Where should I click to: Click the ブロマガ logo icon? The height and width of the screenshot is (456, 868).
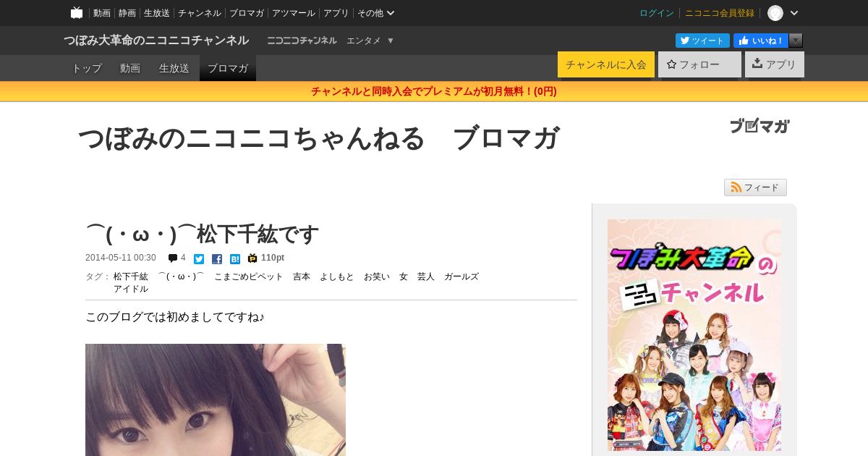[759, 126]
